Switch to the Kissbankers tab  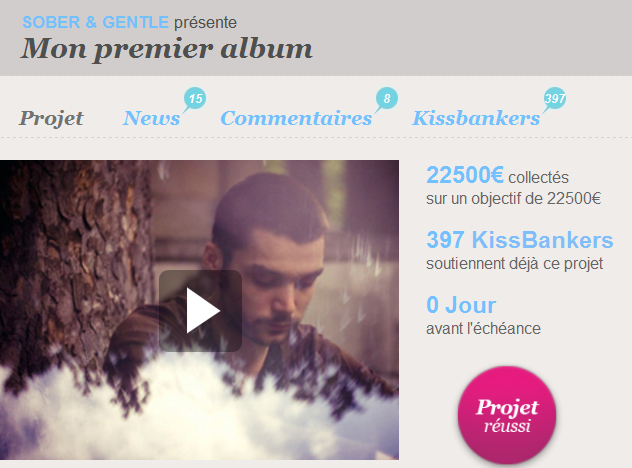point(476,118)
